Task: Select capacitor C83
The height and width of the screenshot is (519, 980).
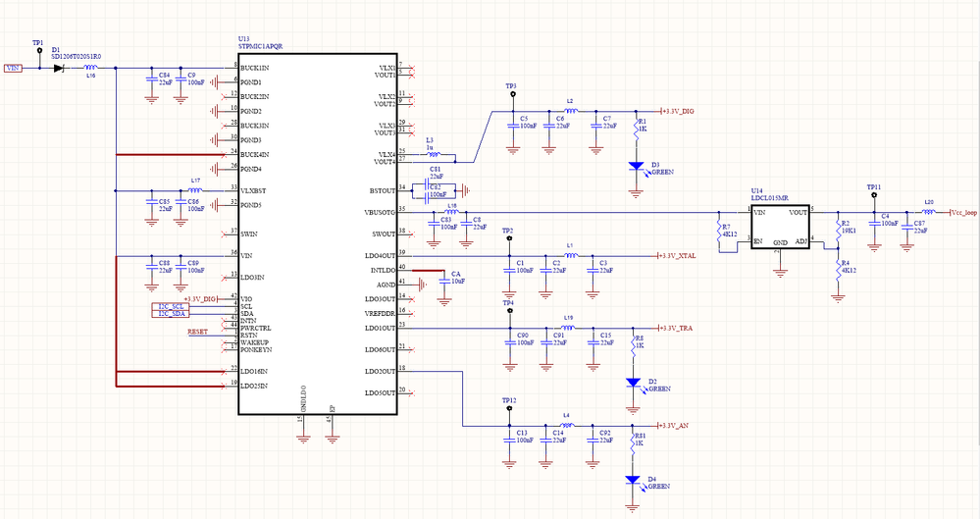Action: coord(434,224)
